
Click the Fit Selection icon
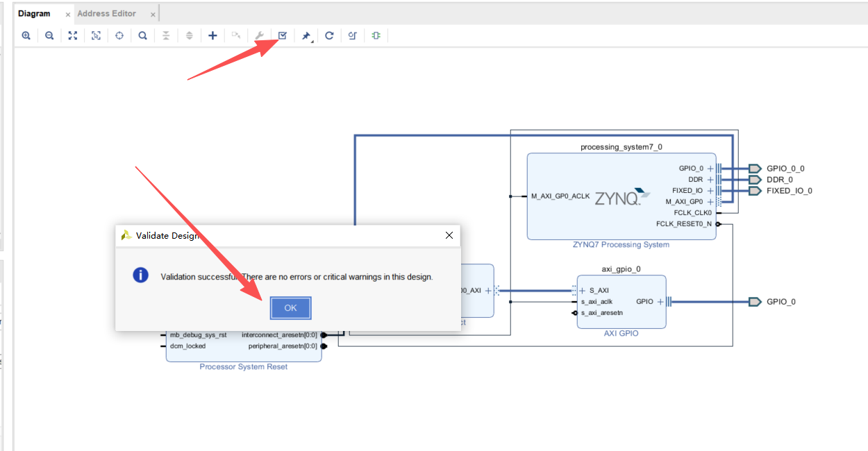(96, 35)
